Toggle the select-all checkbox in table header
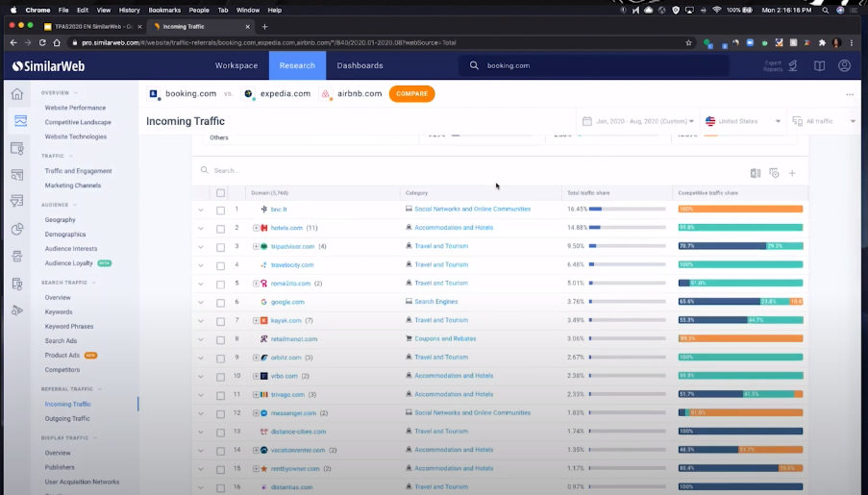Screen dimensions: 868x495 click(x=220, y=193)
